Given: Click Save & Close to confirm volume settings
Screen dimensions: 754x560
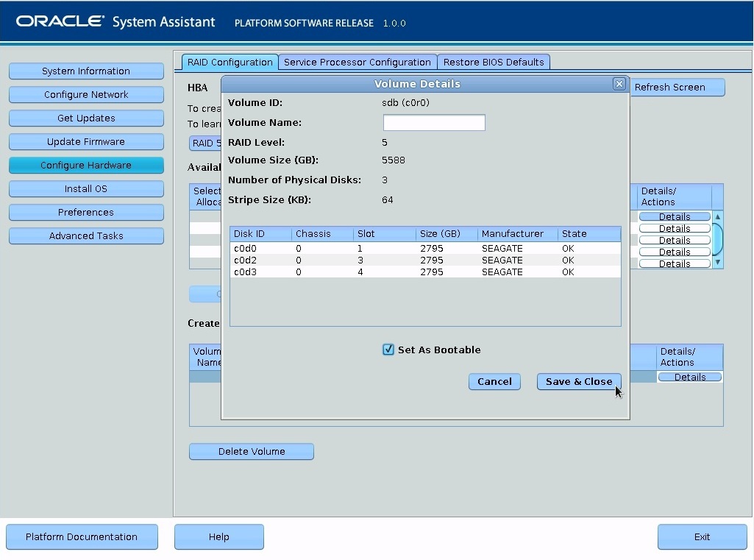Looking at the screenshot, I should click(579, 381).
